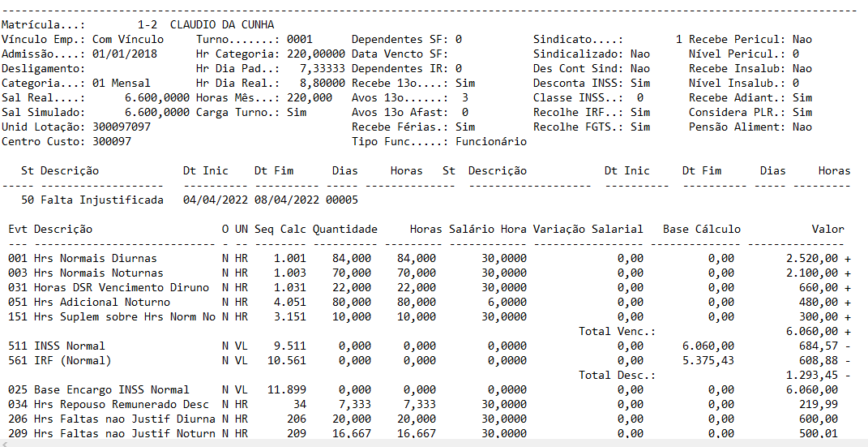Select the INSS Normal event row
The image size is (868, 447).
430,346
